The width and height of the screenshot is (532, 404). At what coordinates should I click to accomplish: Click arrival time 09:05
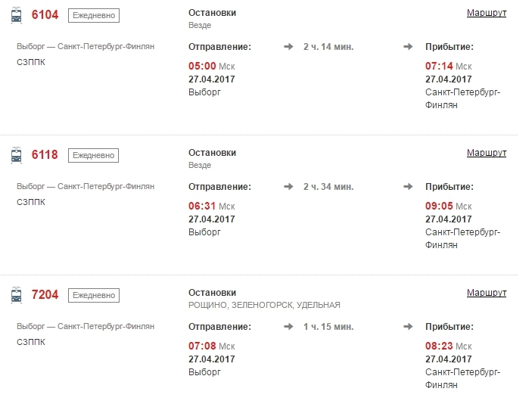pos(439,206)
